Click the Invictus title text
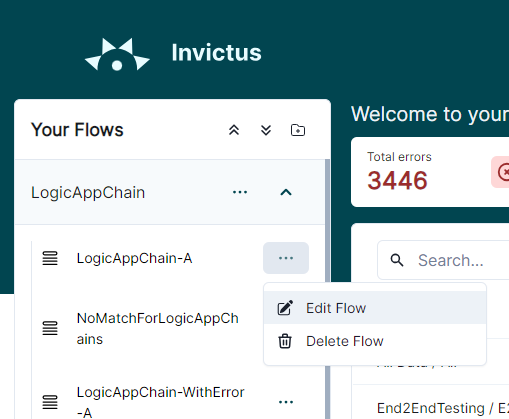Screen dimensions: 509x419 (x=216, y=53)
